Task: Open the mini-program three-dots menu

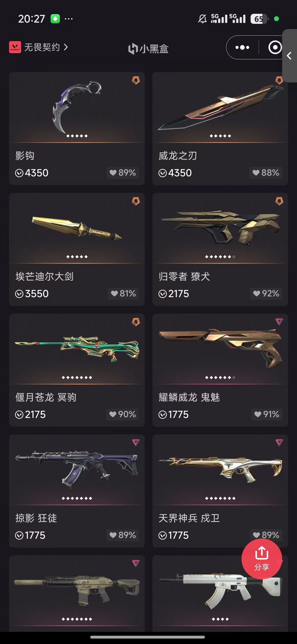Action: tap(242, 47)
